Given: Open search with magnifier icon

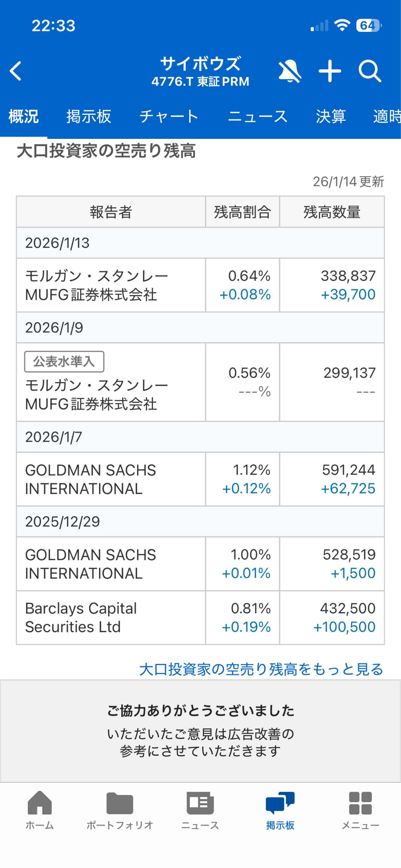Looking at the screenshot, I should (x=370, y=71).
